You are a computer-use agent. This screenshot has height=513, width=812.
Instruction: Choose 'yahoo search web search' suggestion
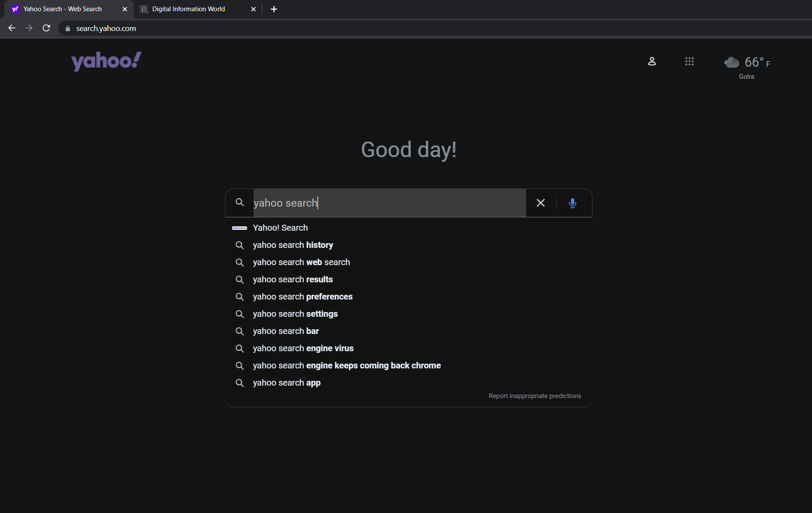[x=409, y=262]
